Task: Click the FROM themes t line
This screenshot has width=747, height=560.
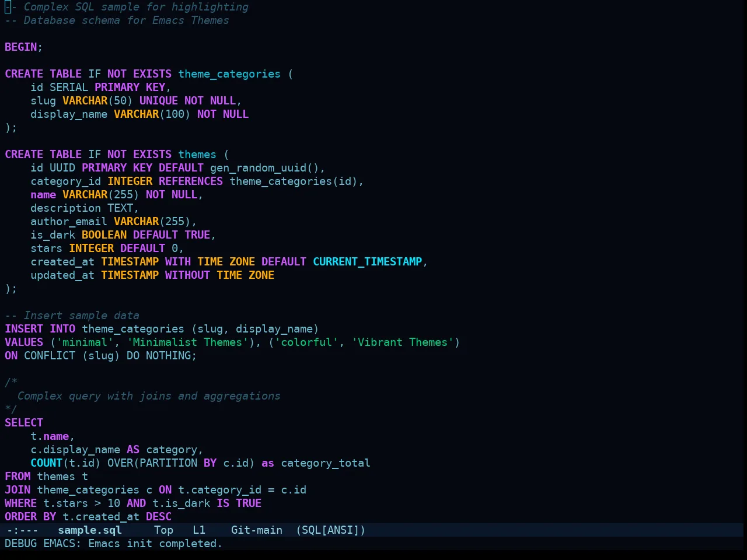Action: 47,477
